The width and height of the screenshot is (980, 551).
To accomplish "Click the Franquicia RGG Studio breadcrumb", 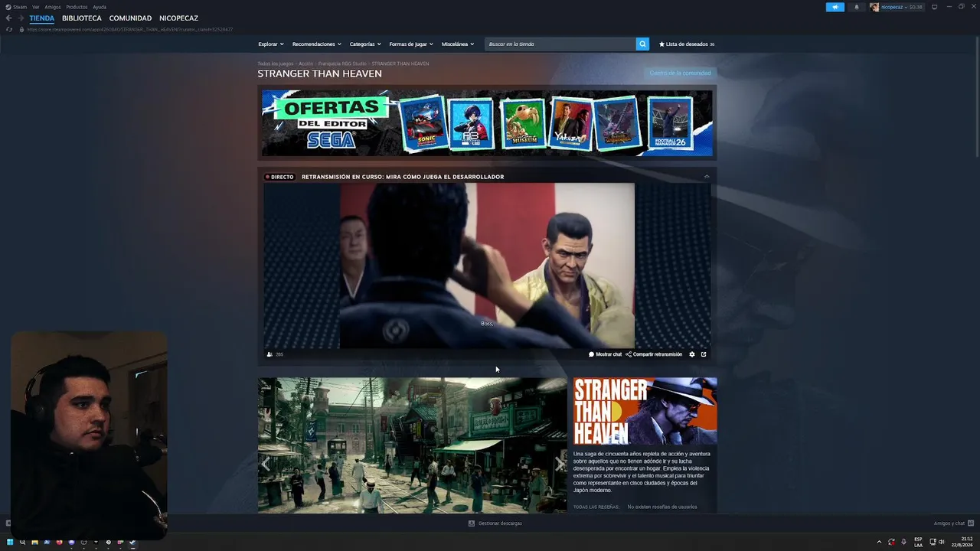I will click(342, 64).
